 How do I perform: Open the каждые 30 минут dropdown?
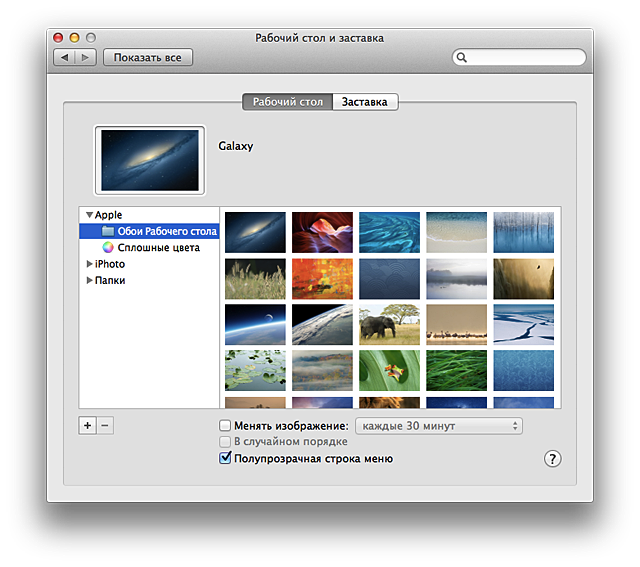pos(439,426)
